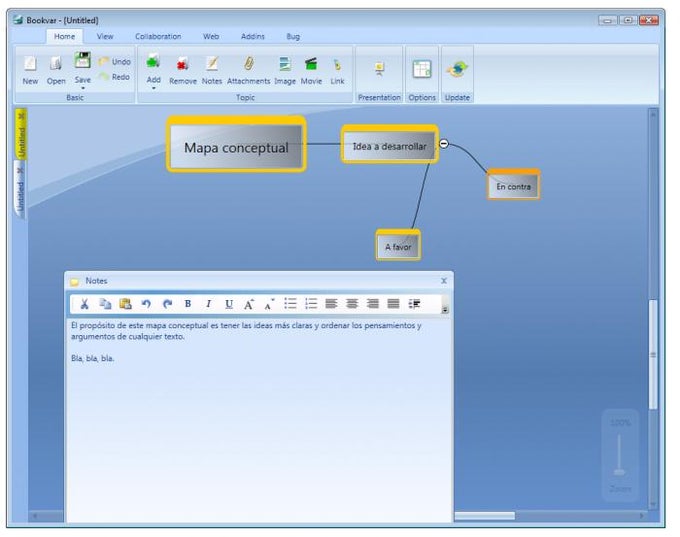The width and height of the screenshot is (680, 537).
Task: Increase the note font size
Action: [x=249, y=304]
